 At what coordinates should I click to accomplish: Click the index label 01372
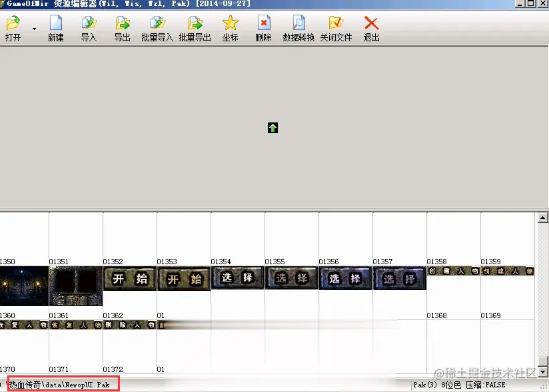(x=113, y=369)
